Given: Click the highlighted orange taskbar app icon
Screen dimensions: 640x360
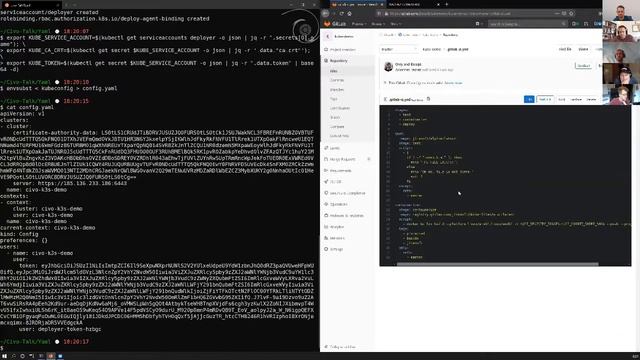Looking at the screenshot, I should (x=51, y=356).
